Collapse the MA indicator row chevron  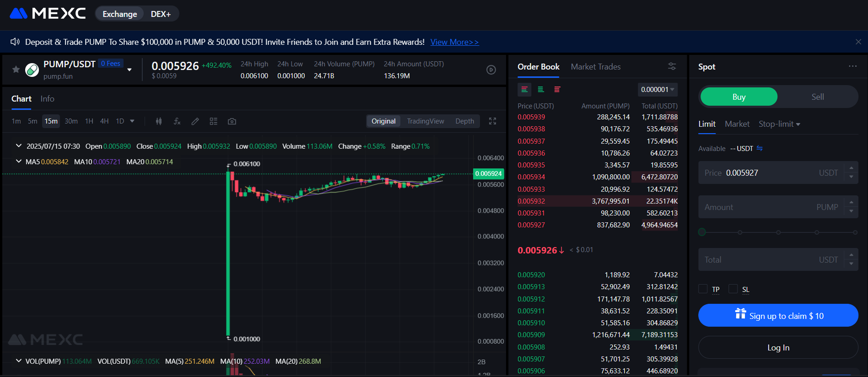pos(19,162)
